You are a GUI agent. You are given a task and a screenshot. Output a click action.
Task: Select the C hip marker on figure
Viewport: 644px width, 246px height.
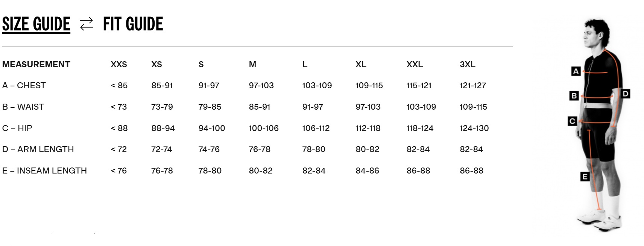point(572,121)
